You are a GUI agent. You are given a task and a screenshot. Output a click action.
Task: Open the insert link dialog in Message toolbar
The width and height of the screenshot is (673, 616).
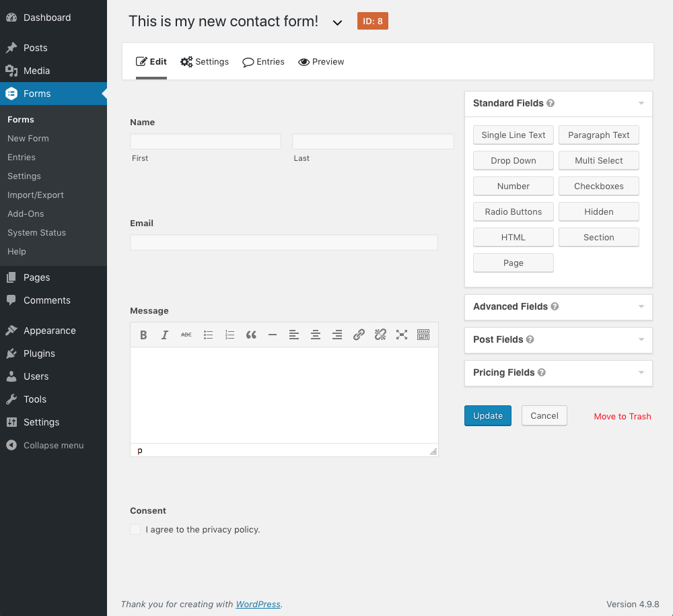coord(359,335)
